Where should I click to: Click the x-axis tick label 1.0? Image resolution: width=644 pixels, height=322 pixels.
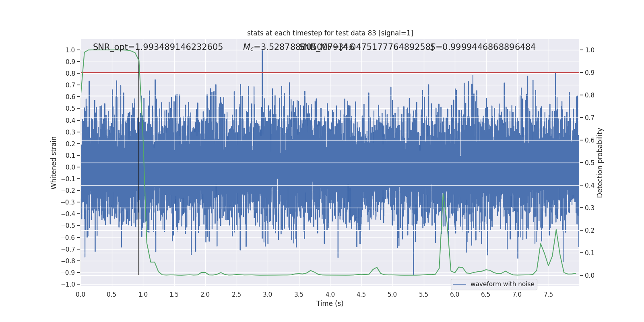click(143, 294)
